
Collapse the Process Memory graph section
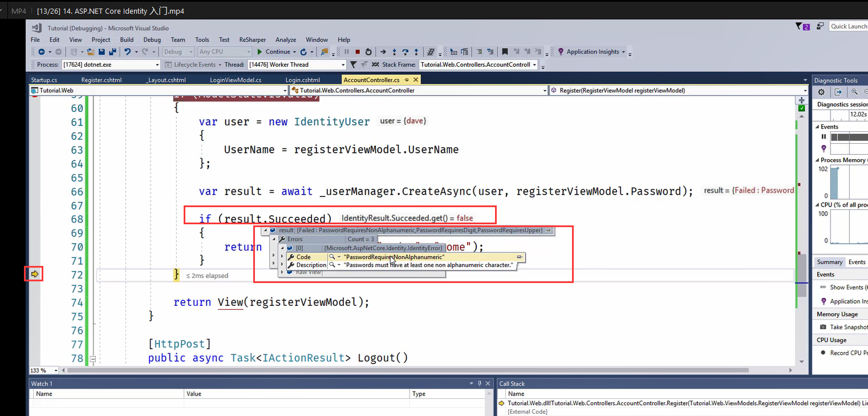click(x=817, y=160)
